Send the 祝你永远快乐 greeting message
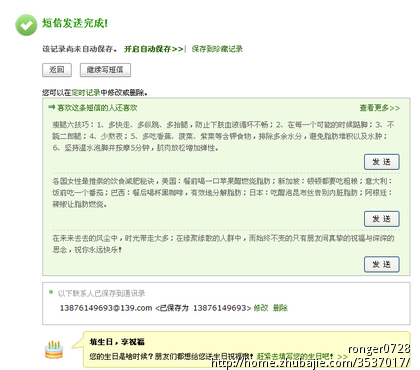420x370 pixels. click(x=382, y=265)
